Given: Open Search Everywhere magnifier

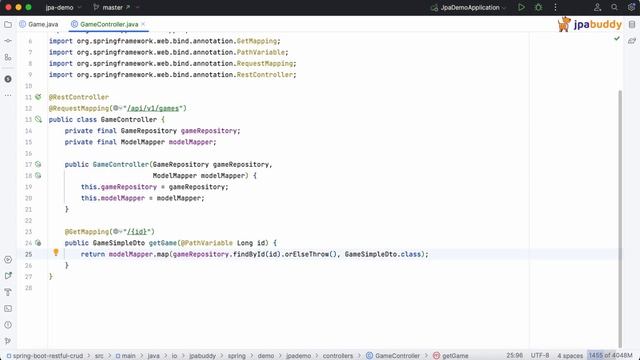Looking at the screenshot, I should click(x=614, y=7).
